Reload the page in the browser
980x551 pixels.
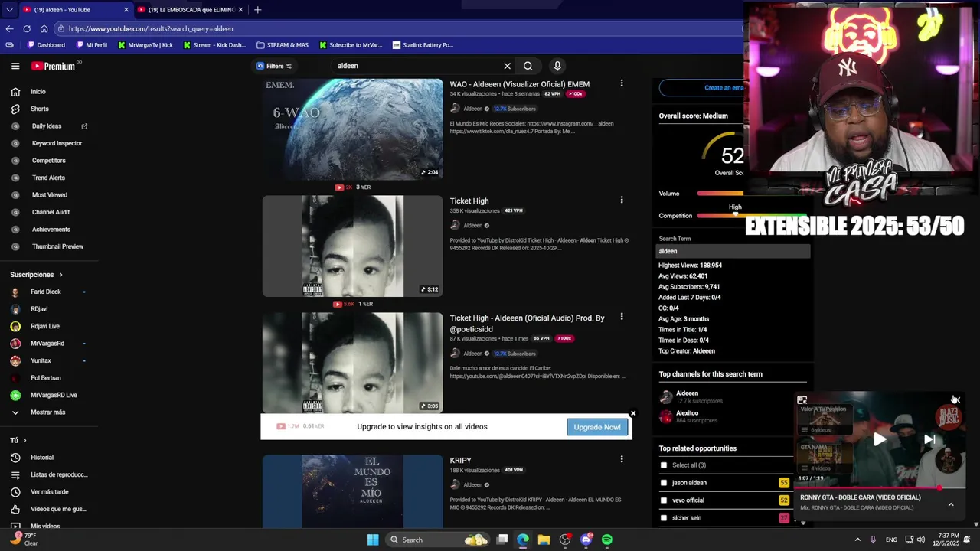coord(27,28)
